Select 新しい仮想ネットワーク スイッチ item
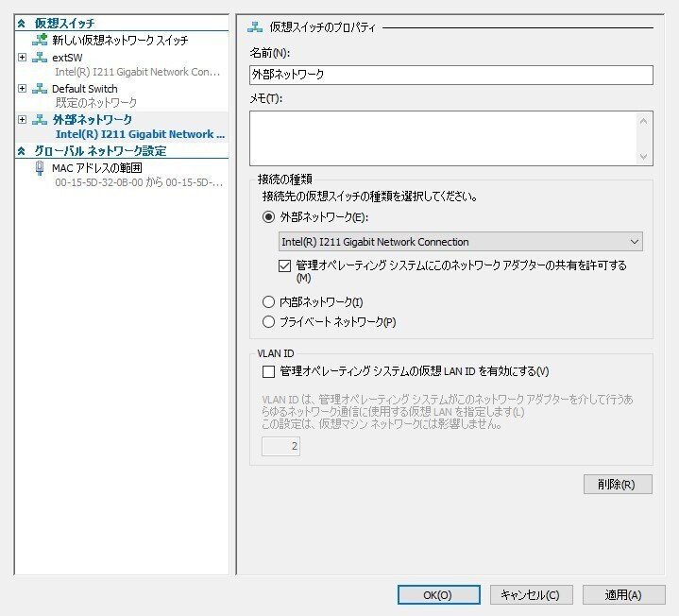The height and width of the screenshot is (616, 679). (x=120, y=41)
